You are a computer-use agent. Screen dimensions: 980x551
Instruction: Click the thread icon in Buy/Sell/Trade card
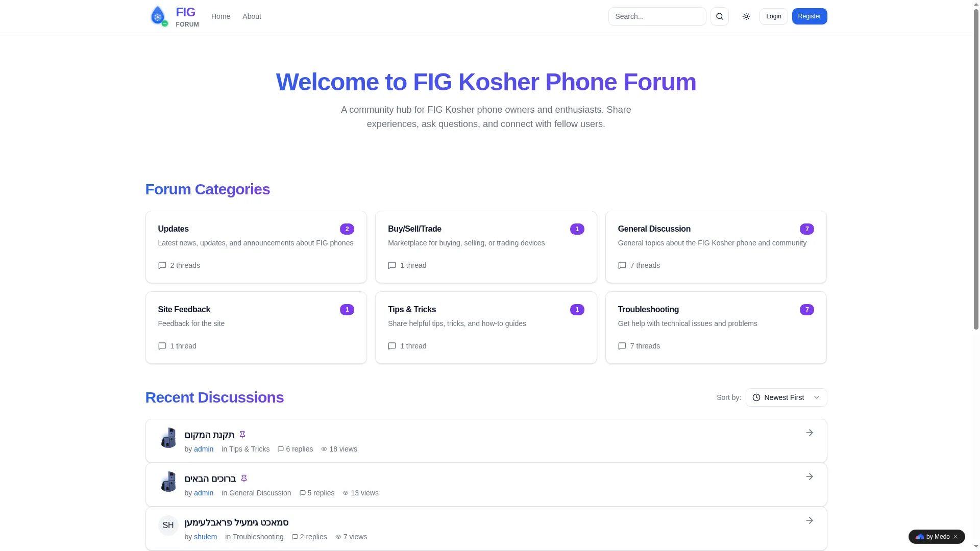(x=392, y=265)
